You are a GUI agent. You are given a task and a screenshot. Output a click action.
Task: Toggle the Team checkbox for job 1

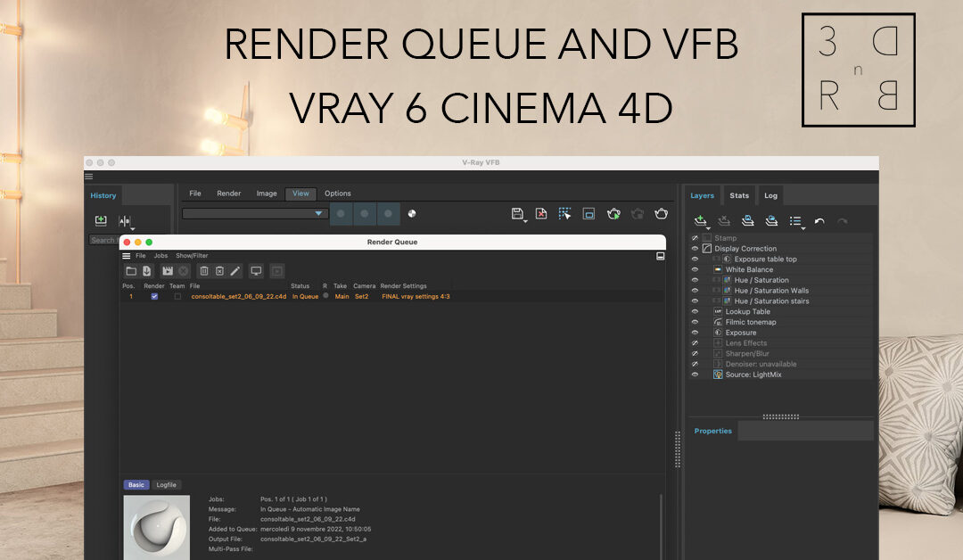click(177, 297)
